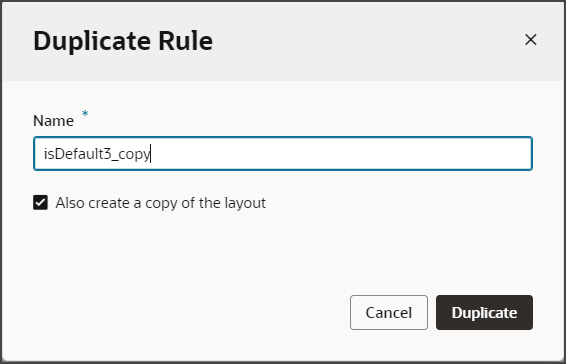
Task: Click the black checked box icon
Action: tap(40, 203)
